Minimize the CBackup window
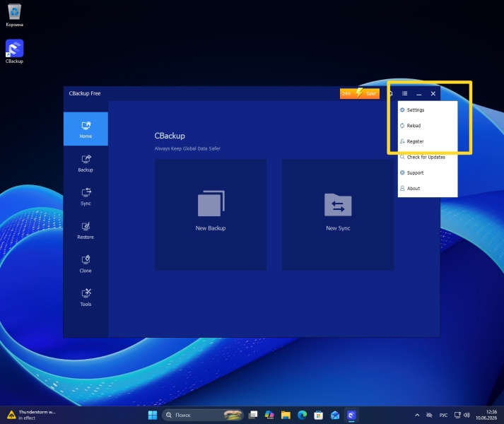The image size is (504, 424). [418, 93]
